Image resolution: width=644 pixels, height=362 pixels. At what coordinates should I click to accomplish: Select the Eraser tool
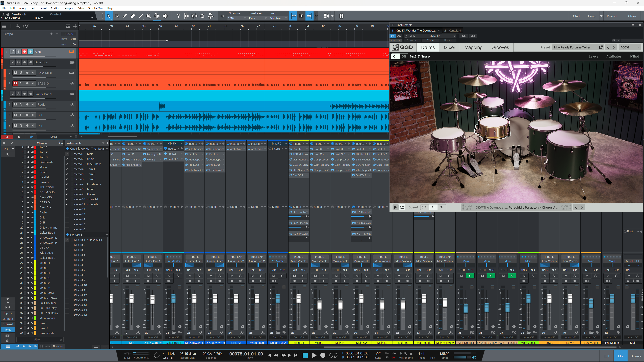coord(133,16)
